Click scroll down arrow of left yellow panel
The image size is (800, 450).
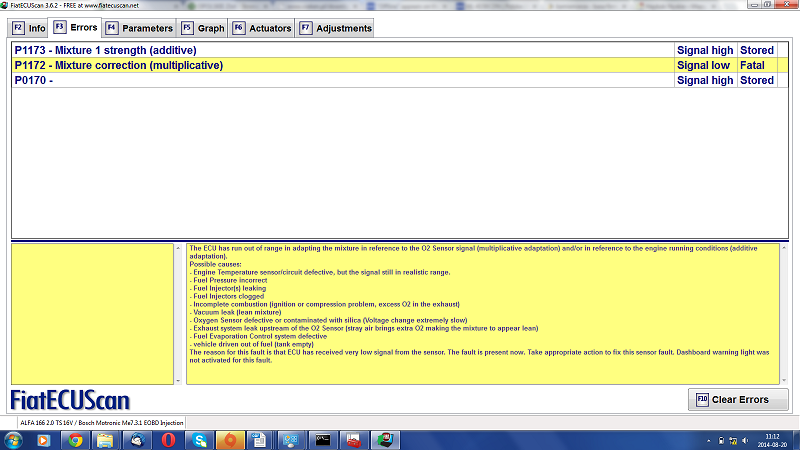point(178,381)
